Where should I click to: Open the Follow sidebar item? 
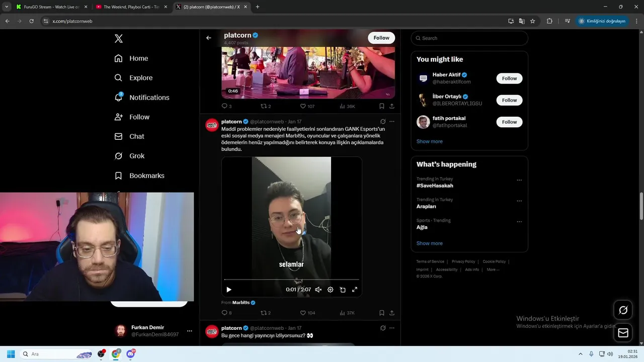132,117
